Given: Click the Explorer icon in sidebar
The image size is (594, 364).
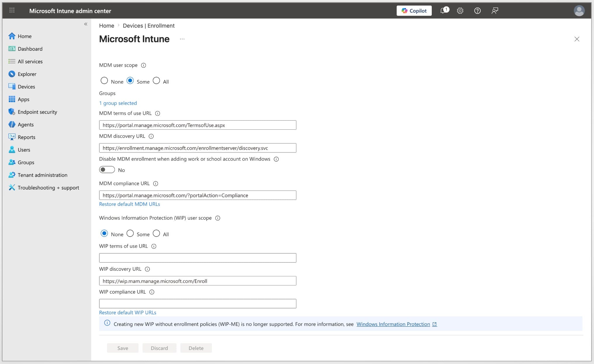Looking at the screenshot, I should (12, 74).
